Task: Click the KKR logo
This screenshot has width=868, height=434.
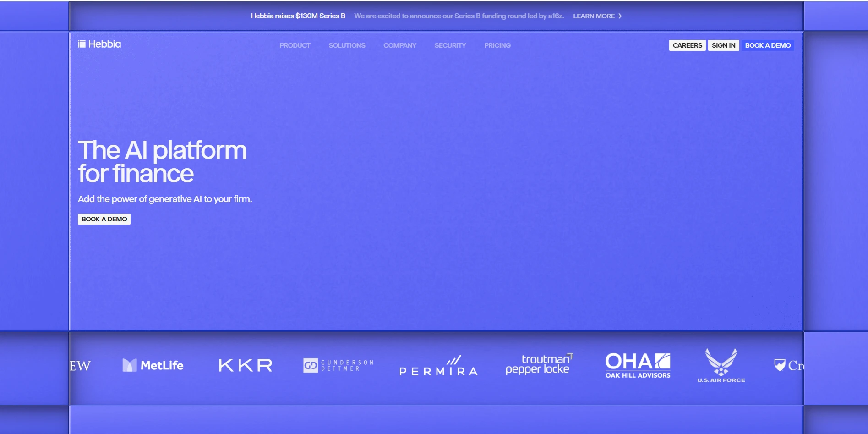Action: 246,365
